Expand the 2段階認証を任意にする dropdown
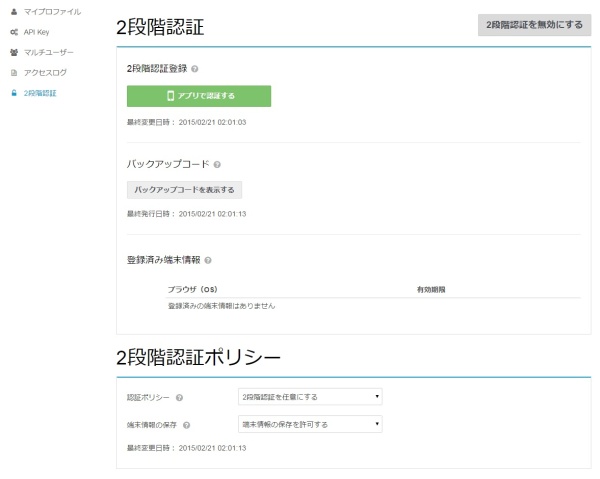This screenshot has width=600, height=479. tap(310, 397)
